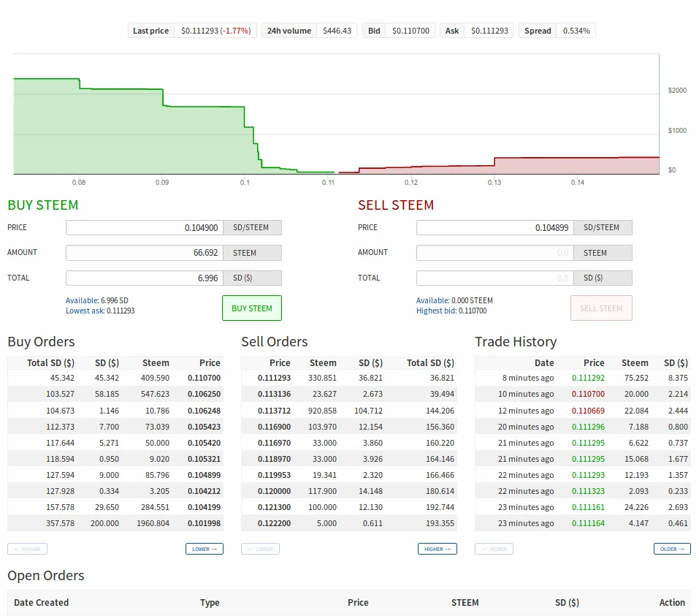This screenshot has height=616, width=699.
Task: Click trade history price 0.111323
Action: click(x=588, y=490)
